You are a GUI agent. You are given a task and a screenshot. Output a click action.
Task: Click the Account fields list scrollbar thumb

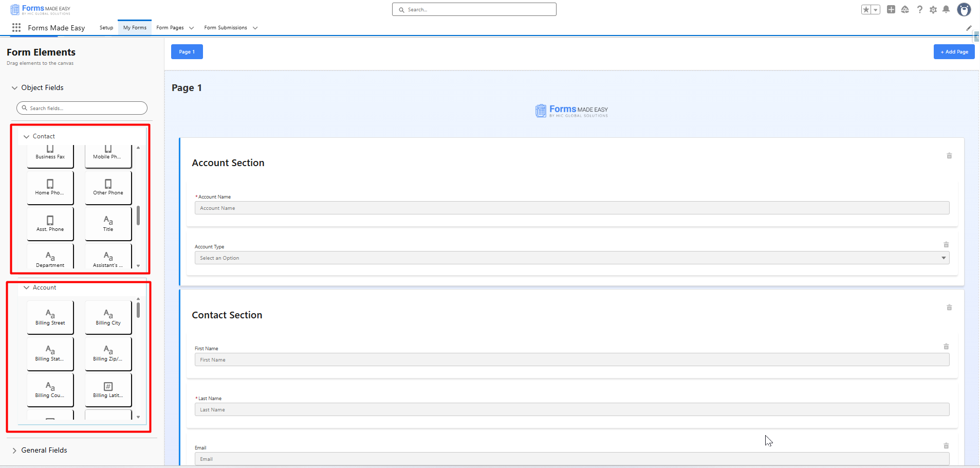(x=138, y=310)
